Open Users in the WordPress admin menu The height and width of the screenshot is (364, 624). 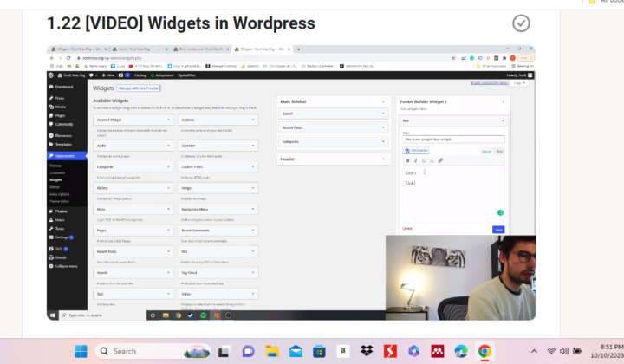60,220
